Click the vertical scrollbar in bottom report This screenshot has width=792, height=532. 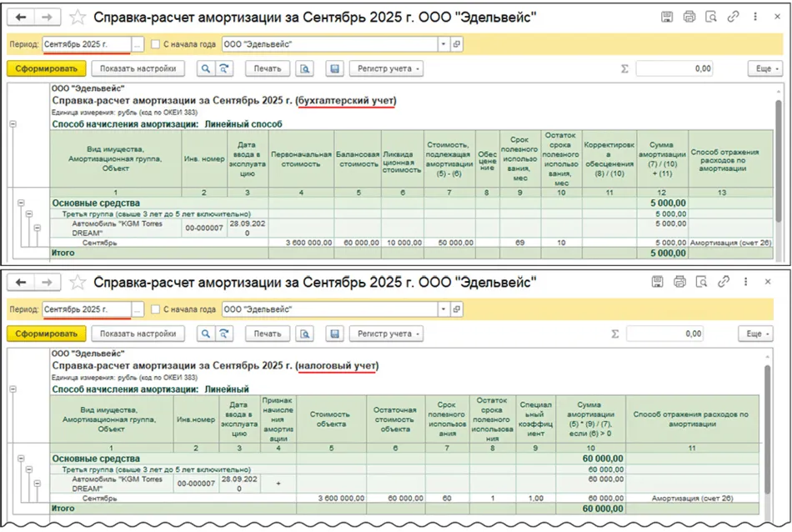[x=769, y=429]
